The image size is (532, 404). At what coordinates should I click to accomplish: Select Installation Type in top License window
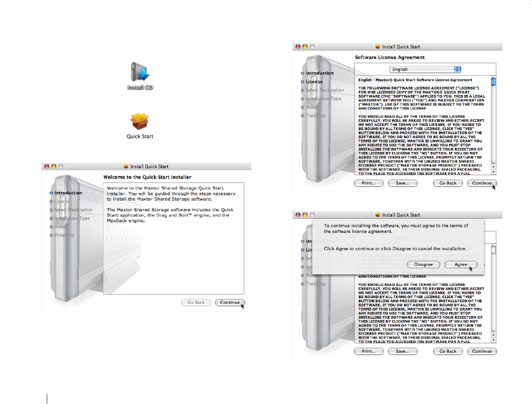pyautogui.click(x=321, y=99)
